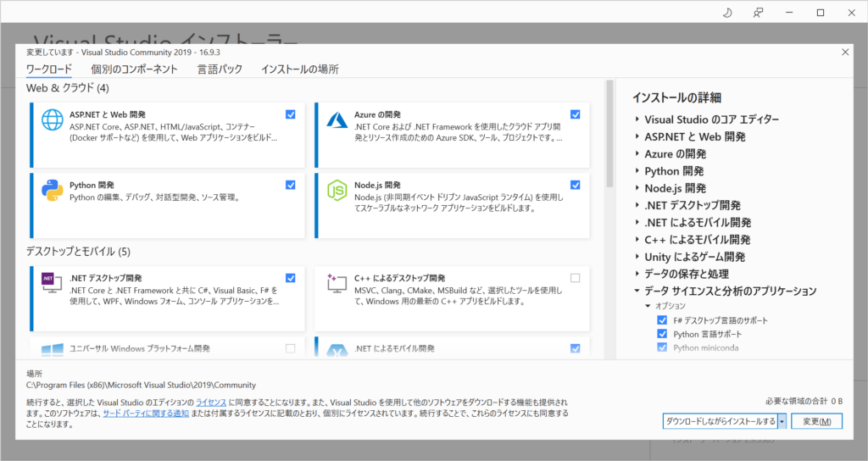Screen dimensions: 868x461
Task: Open the feedback icon in title bar
Action: pos(759,12)
